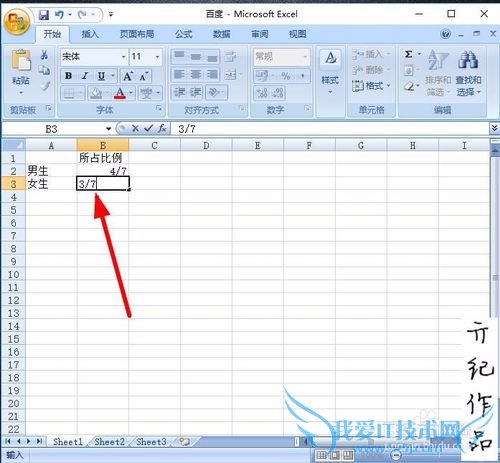Viewport: 500px width, 463px height.
Task: Center text horizontally
Action: click(x=195, y=75)
